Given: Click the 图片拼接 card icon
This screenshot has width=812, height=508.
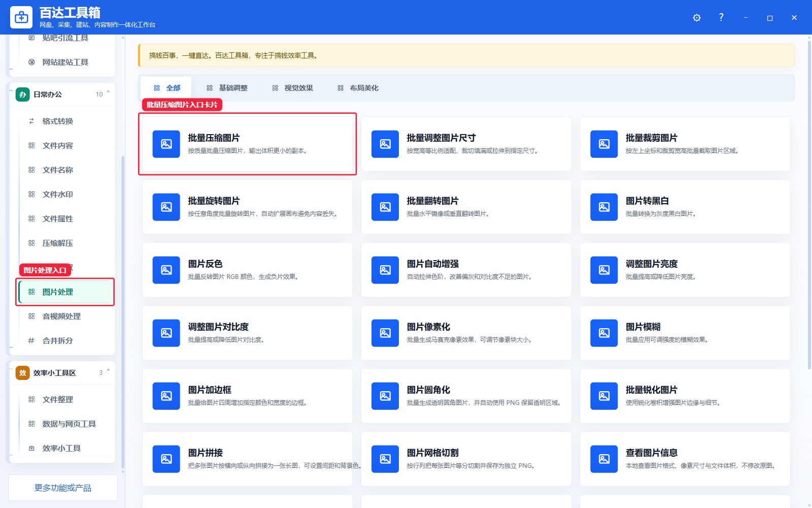Looking at the screenshot, I should (x=166, y=459).
